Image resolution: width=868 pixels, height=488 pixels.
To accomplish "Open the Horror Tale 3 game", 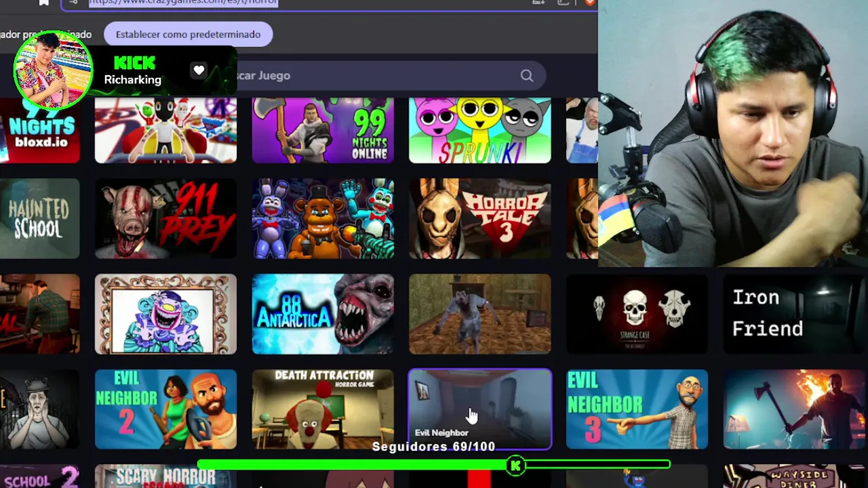I will pyautogui.click(x=480, y=219).
